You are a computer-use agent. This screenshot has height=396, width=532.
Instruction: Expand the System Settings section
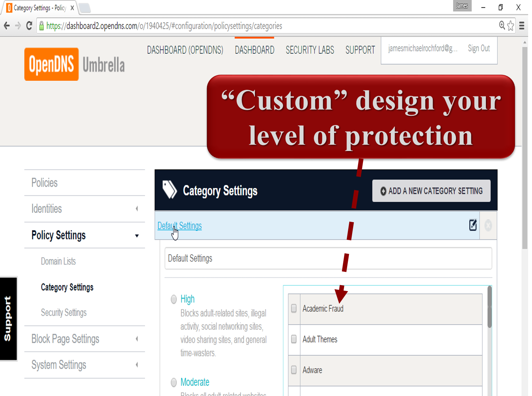pyautogui.click(x=137, y=365)
